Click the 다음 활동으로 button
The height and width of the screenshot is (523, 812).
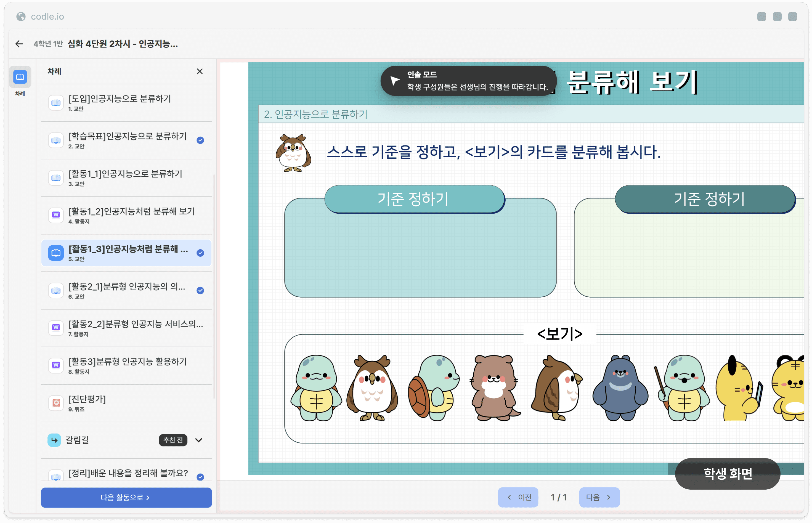(x=126, y=498)
